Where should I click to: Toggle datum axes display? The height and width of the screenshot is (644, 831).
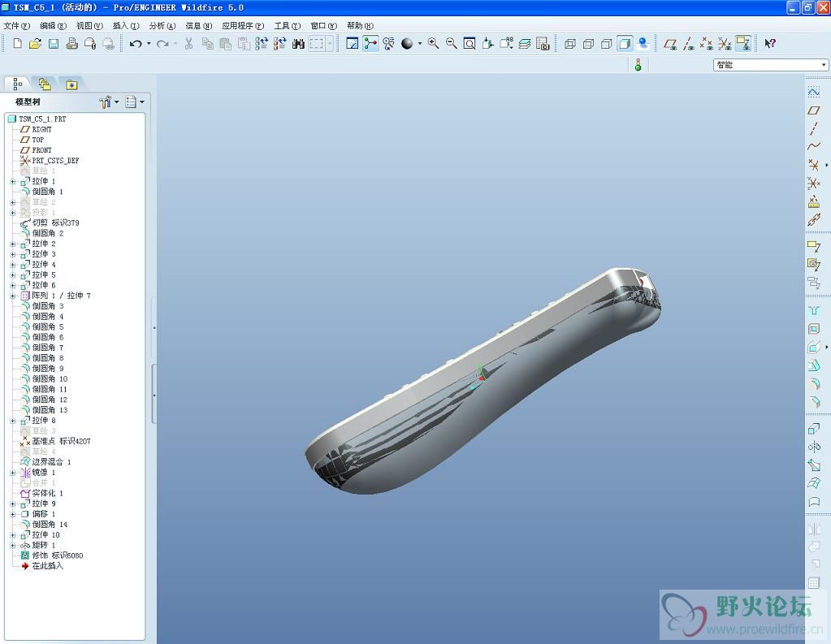pyautogui.click(x=688, y=44)
